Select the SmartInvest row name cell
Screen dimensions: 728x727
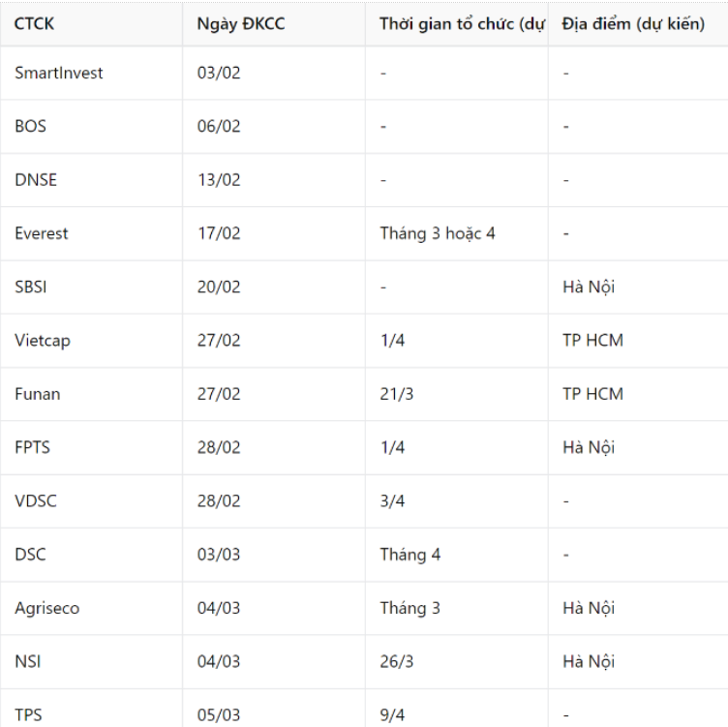click(91, 73)
